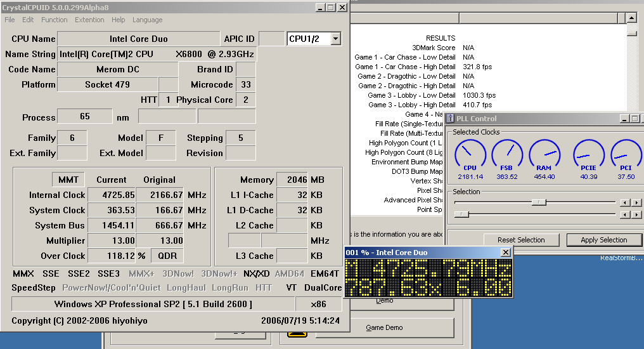Click the Process value 65
Screen dimensions: 644x349
point(84,116)
